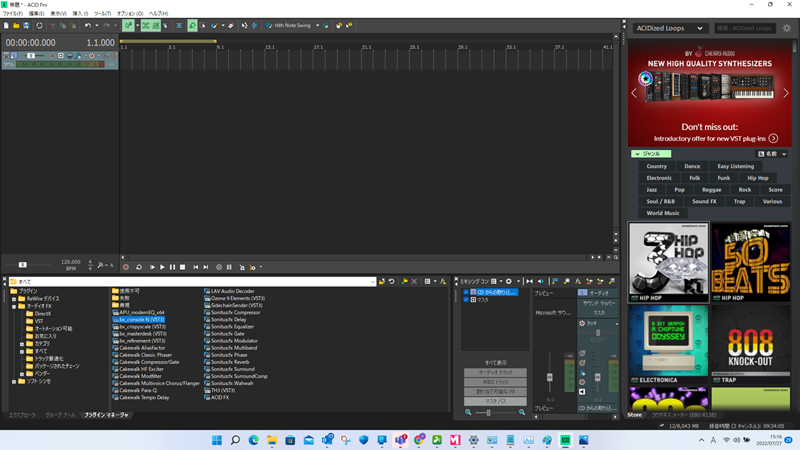Open the ファイル(F) menu
Screen dimensions: 800x450
(x=13, y=13)
